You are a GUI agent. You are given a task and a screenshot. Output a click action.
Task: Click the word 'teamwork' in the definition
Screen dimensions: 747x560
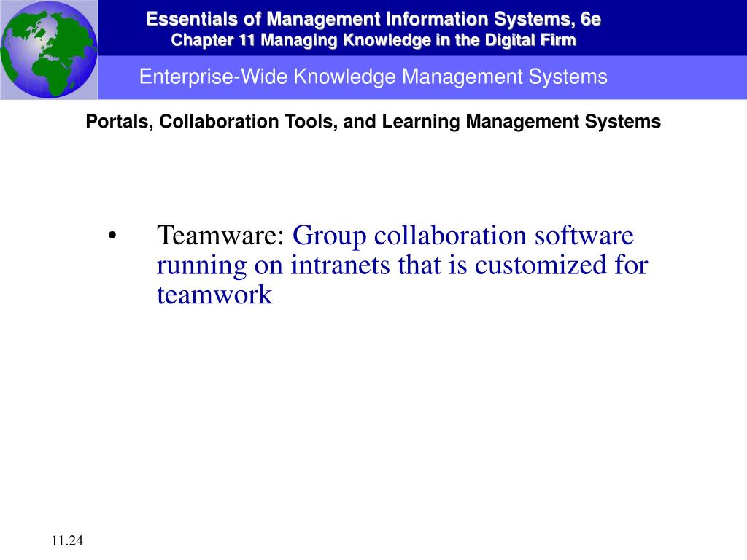pyautogui.click(x=214, y=295)
